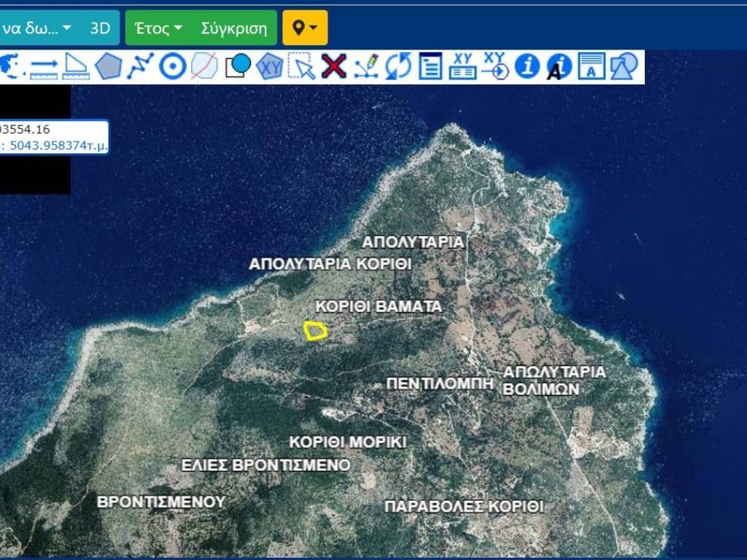Click the circle point target tool
Image resolution: width=747 pixels, height=560 pixels.
(173, 66)
